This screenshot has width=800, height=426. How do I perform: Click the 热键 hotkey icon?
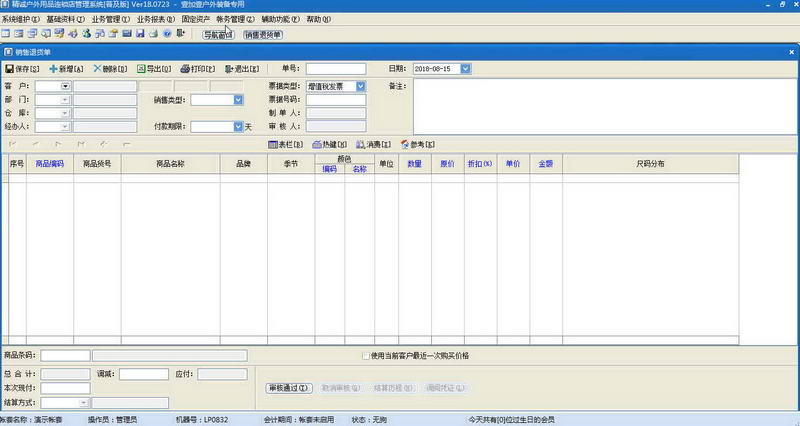317,145
